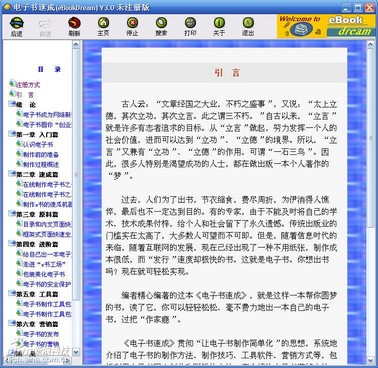Click the Welcome to eBook dream banner

(326, 26)
